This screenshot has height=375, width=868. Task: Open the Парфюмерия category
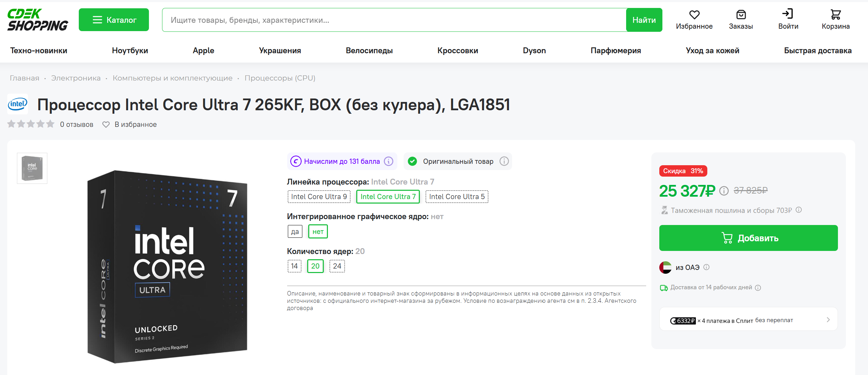615,50
